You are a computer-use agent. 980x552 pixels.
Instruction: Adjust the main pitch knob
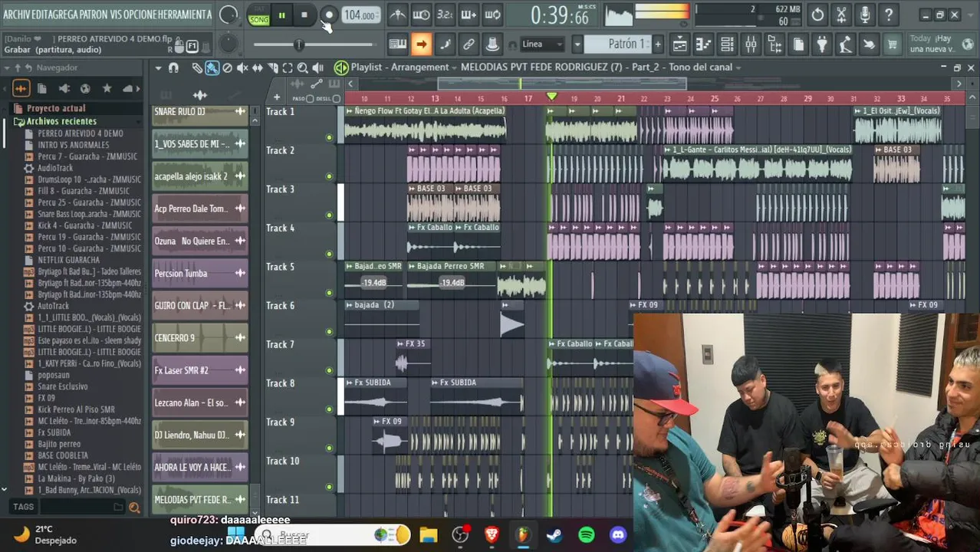click(x=229, y=44)
